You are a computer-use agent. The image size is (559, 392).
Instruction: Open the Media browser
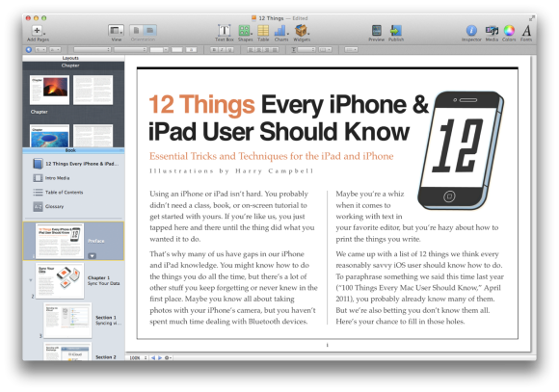tap(492, 33)
